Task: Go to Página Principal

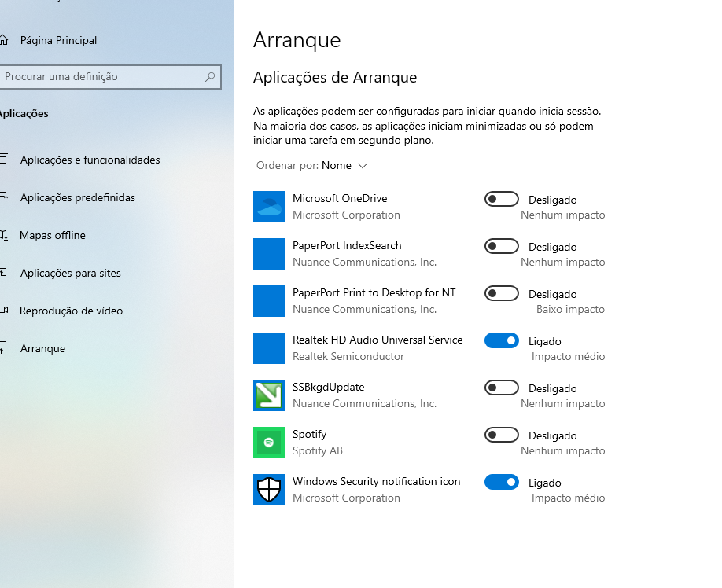Action: (58, 40)
